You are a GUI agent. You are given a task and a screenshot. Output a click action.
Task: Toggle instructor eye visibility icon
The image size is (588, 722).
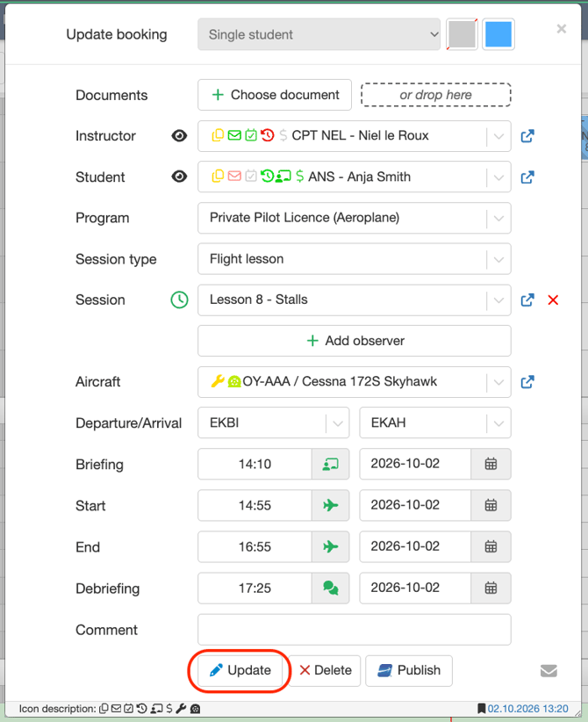point(179,136)
